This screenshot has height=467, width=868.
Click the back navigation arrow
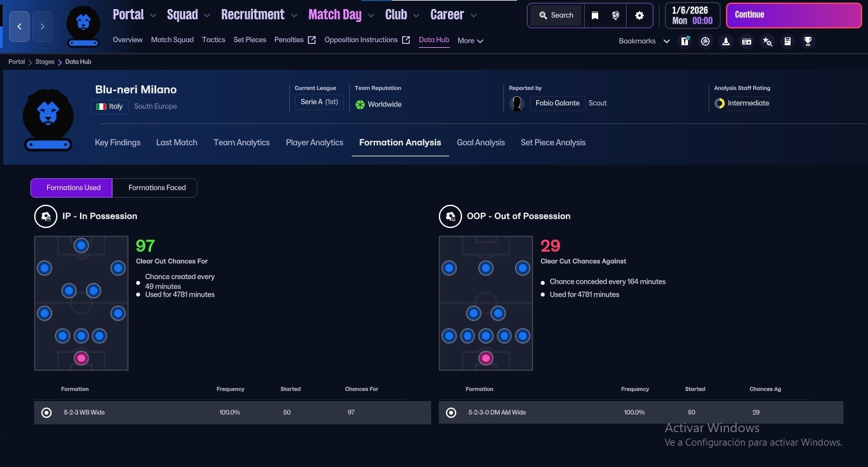tap(19, 26)
